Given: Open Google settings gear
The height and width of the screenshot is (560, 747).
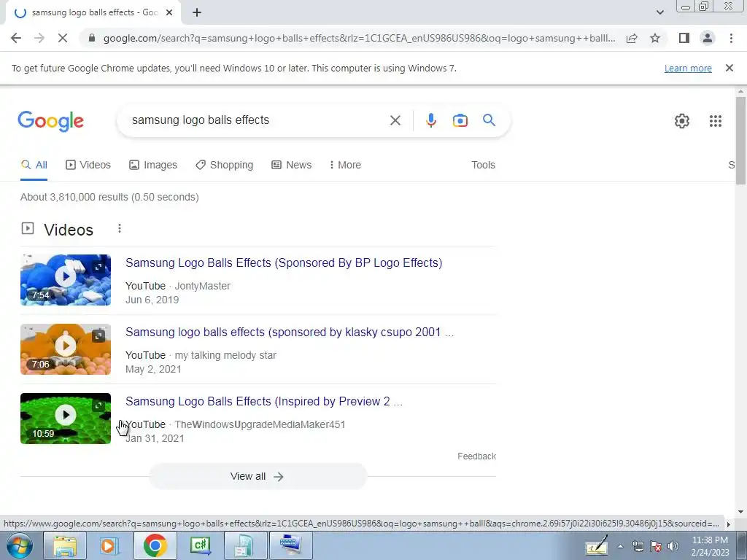Looking at the screenshot, I should coord(682,121).
